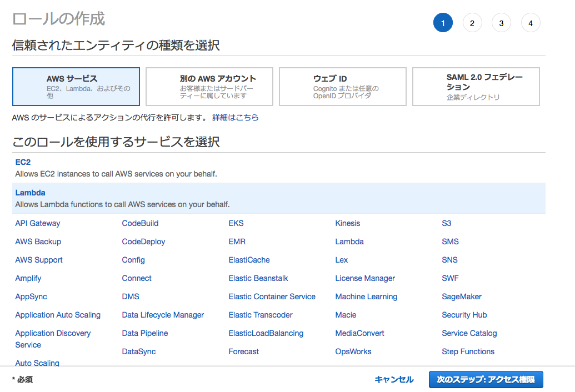Click the API Gateway service link
The width and height of the screenshot is (575, 392).
tap(38, 223)
